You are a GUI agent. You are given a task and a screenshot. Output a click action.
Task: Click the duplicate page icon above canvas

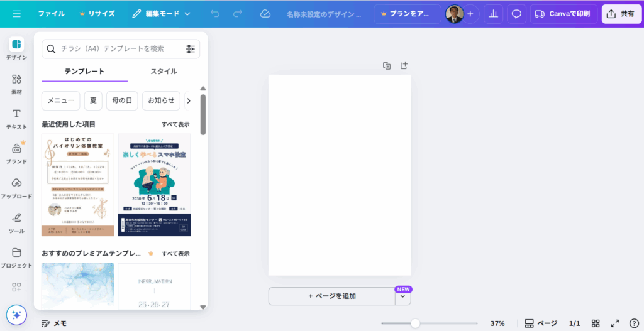coord(387,65)
